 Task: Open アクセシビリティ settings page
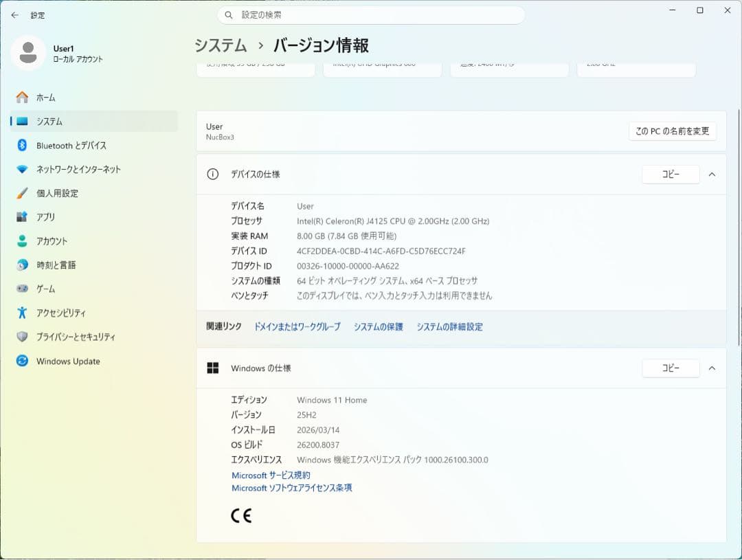93,313
